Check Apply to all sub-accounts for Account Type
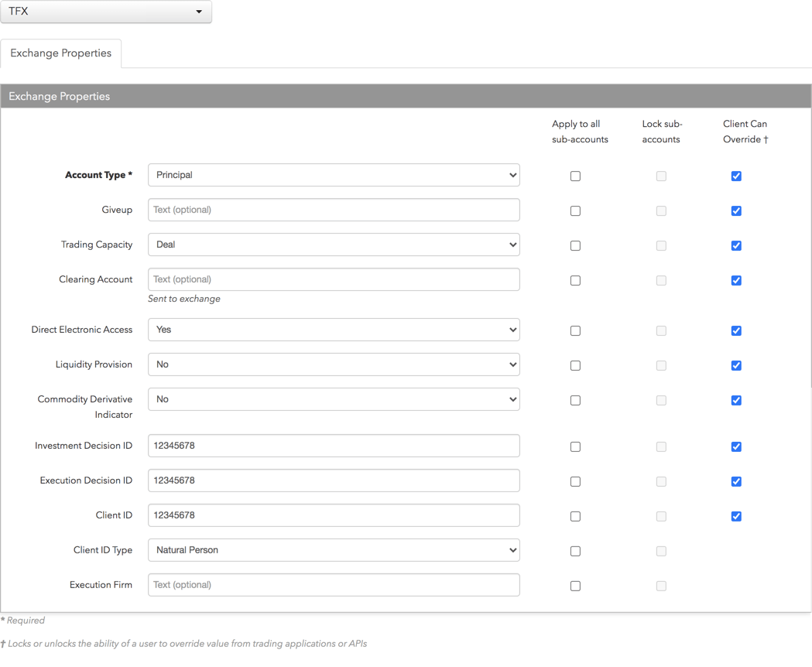 click(575, 176)
